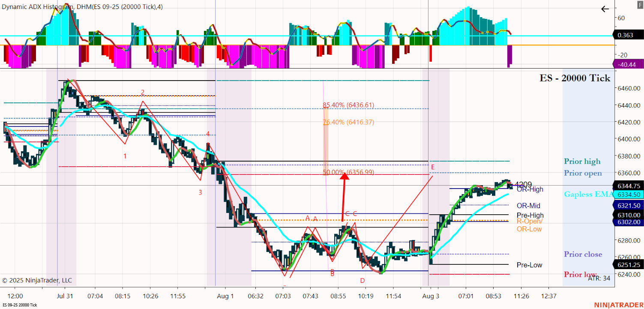
Task: Click the 10:26 time axis label
Action: point(150,296)
